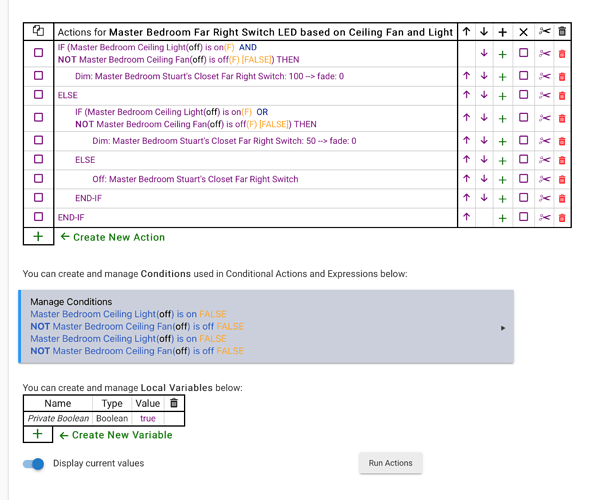Click the indented END-IF text
Screen dimensions: 610x500
click(88, 198)
